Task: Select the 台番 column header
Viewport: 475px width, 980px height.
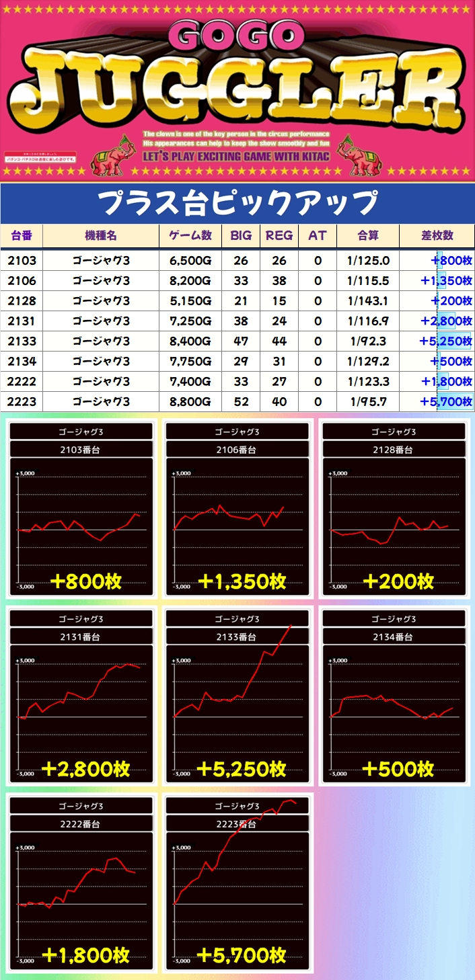Action: (x=22, y=235)
